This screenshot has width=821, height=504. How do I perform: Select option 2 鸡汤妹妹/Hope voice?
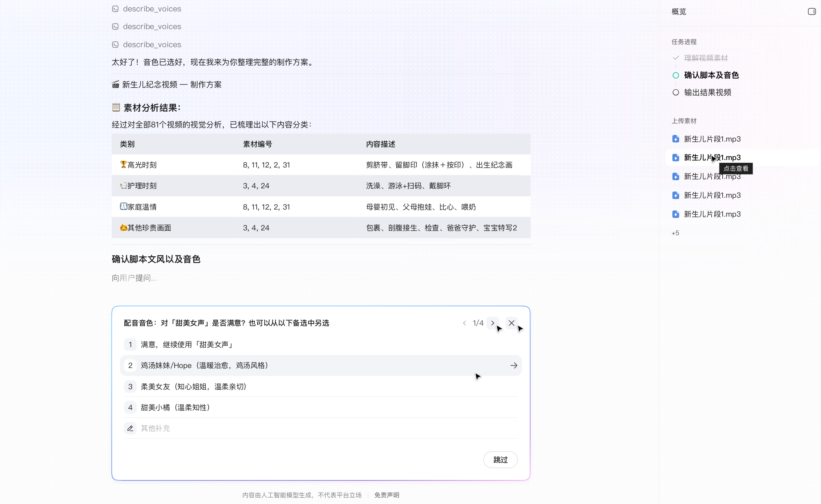[320, 365]
